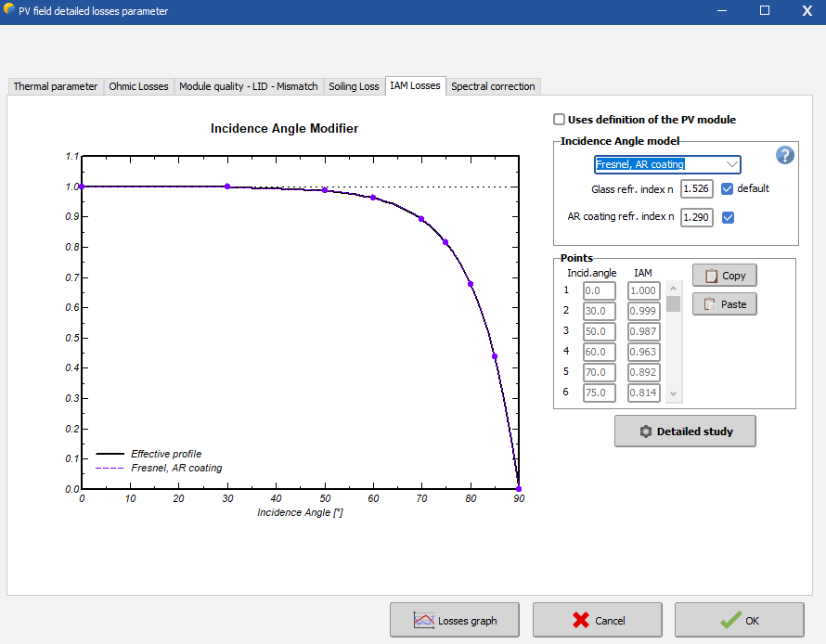The image size is (826, 644).
Task: Click the Points list scrollbar thumb
Action: pos(673,303)
